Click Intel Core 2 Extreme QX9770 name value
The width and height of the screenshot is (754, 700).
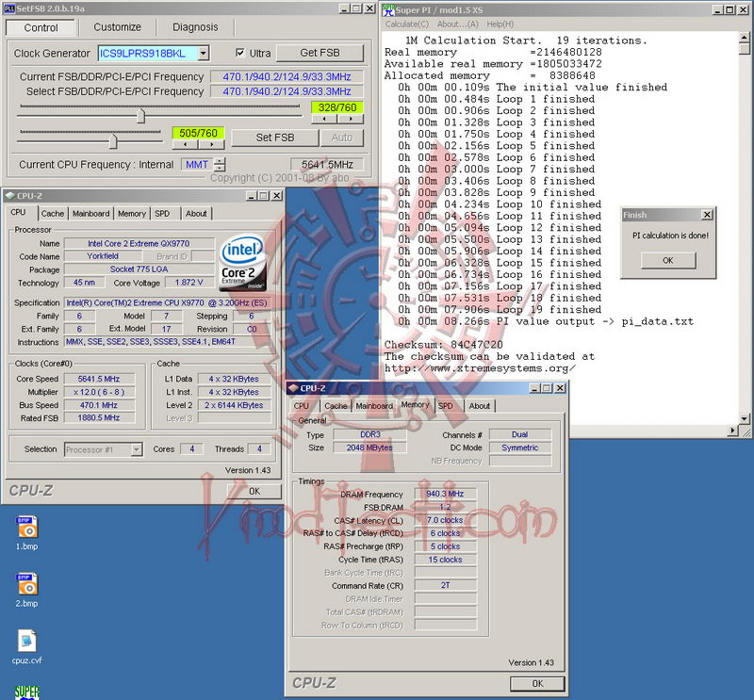139,244
